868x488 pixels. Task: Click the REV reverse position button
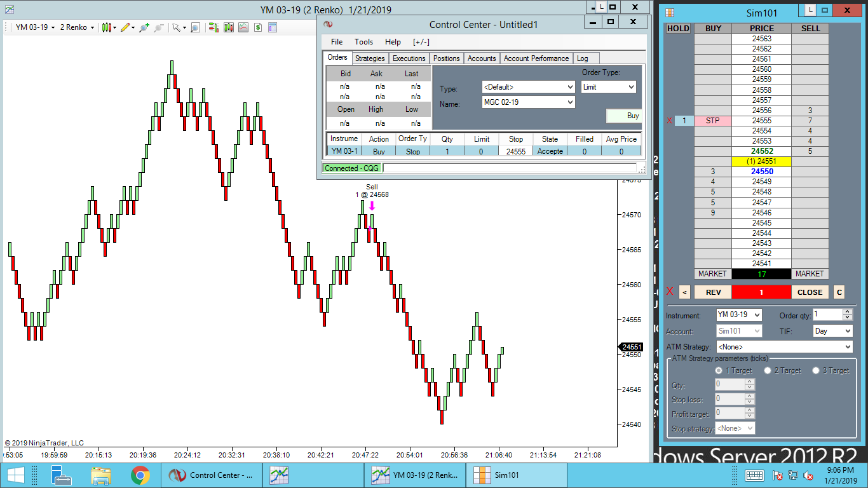713,292
